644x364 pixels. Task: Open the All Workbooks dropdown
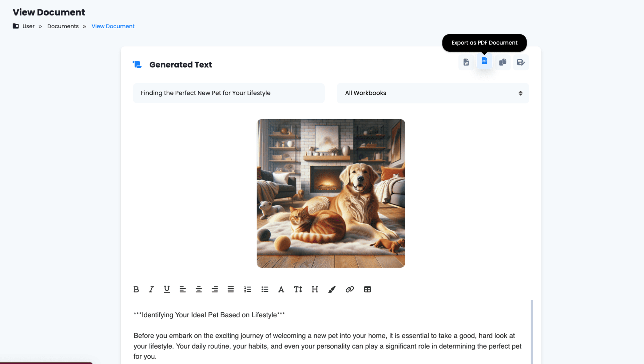(x=433, y=93)
